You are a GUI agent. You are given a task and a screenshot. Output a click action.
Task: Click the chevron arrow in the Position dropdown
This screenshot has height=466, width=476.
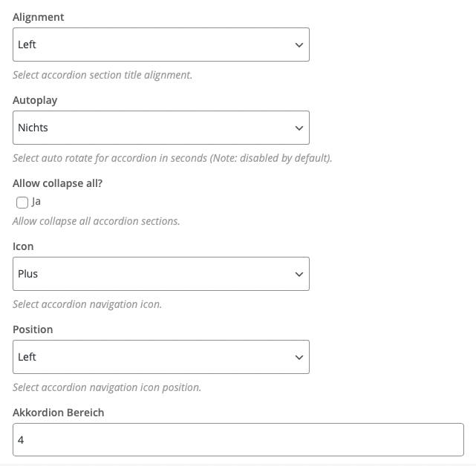[299, 358]
